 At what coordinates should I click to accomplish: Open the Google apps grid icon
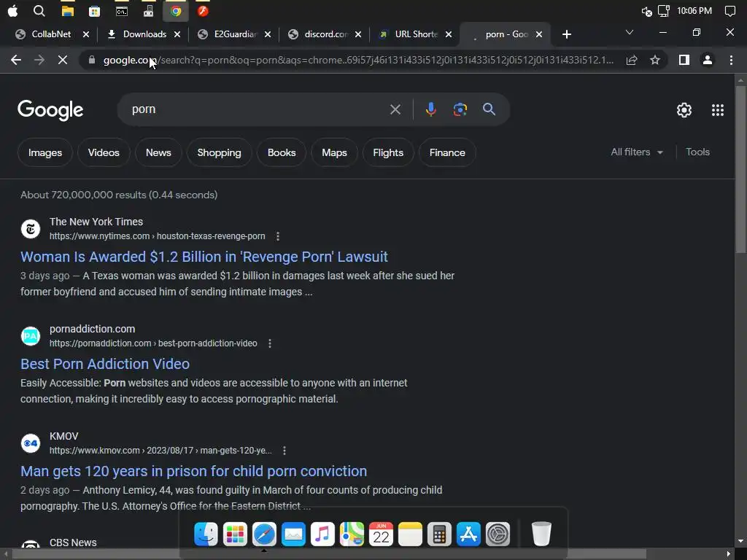(718, 110)
